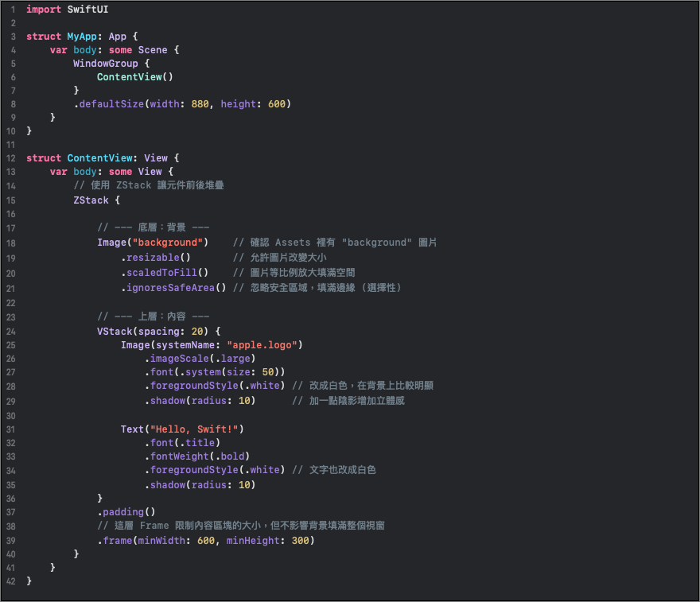Click the .imageScale(.large) modifier
Screen dimensions: 700x602
tap(200, 359)
